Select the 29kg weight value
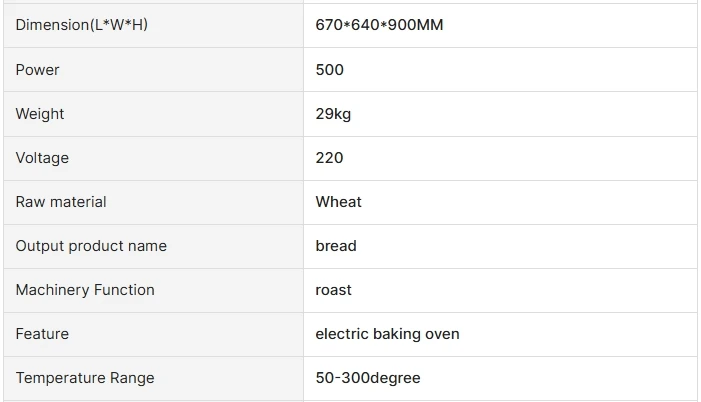The height and width of the screenshot is (402, 701). [x=333, y=114]
